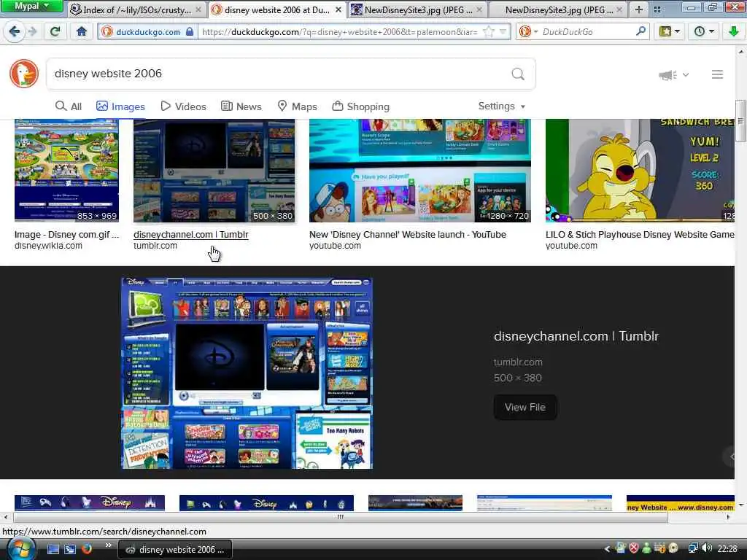Open the megaphone feedback dropdown
This screenshot has width=747, height=560.
tap(673, 75)
